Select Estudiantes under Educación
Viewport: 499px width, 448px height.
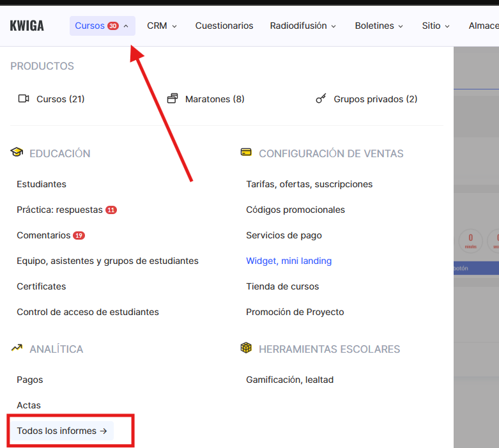[x=42, y=184]
